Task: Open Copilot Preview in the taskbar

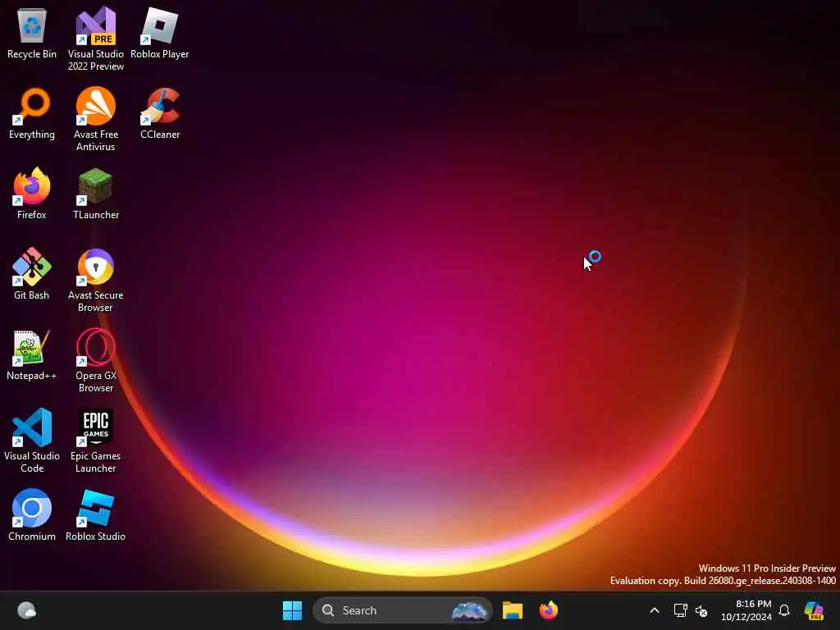Action: point(814,610)
